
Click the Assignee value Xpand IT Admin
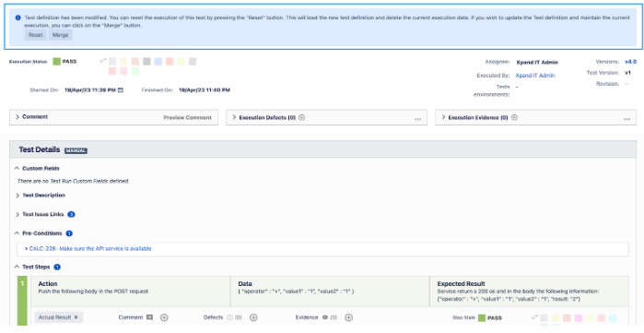pyautogui.click(x=537, y=63)
